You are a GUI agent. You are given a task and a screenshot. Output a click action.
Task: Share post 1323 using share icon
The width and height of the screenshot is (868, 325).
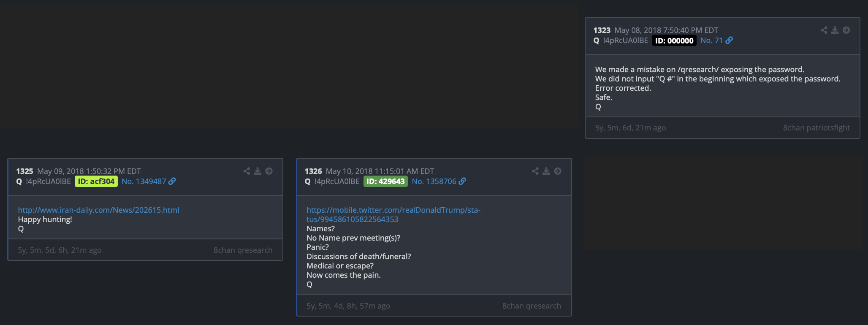pos(824,30)
